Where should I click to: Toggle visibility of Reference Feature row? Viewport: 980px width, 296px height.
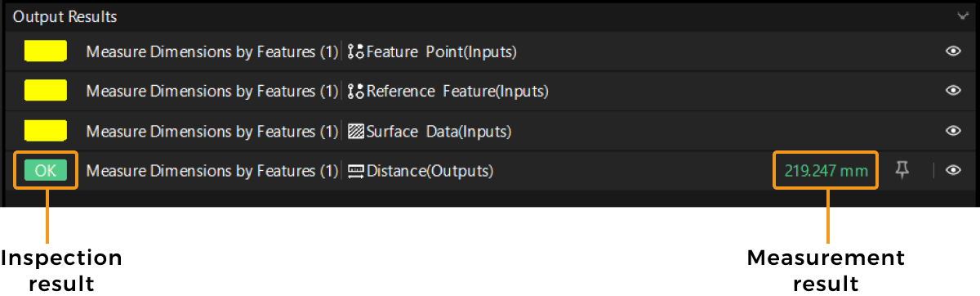(953, 91)
